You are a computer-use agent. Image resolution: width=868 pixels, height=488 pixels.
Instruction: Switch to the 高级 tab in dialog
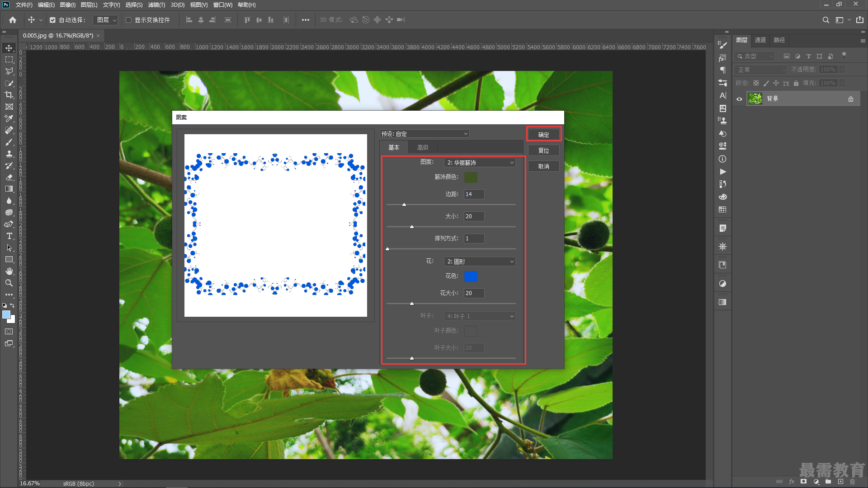click(x=423, y=148)
